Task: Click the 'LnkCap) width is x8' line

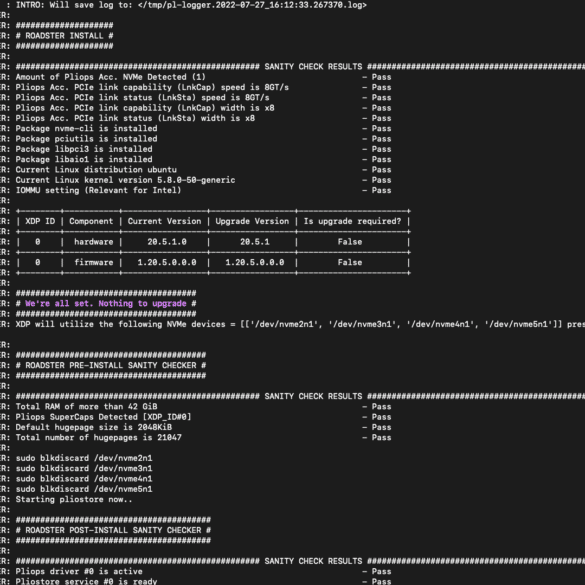Action: [x=145, y=108]
